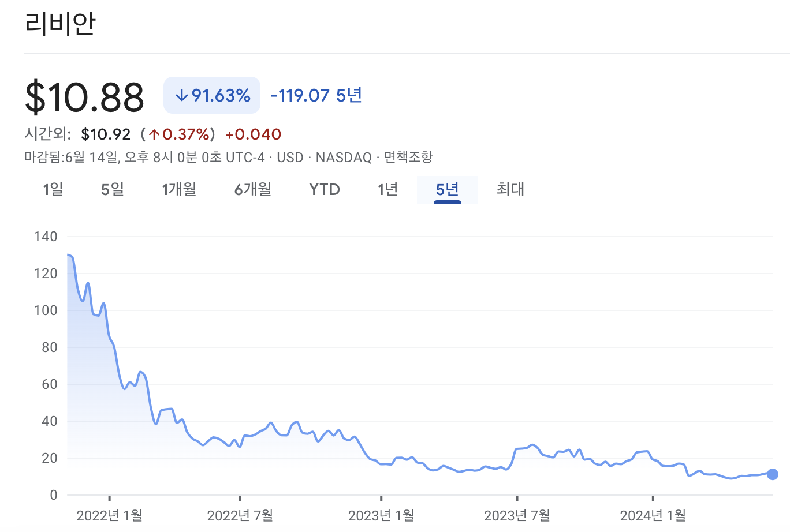Image resolution: width=790 pixels, height=532 pixels.
Task: Open the YTD range tab
Action: (x=325, y=189)
